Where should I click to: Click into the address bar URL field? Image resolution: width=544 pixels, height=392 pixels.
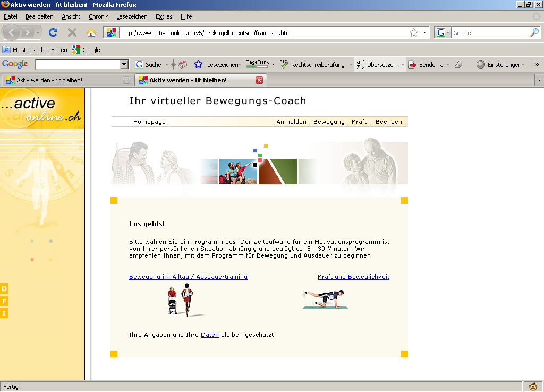click(260, 32)
